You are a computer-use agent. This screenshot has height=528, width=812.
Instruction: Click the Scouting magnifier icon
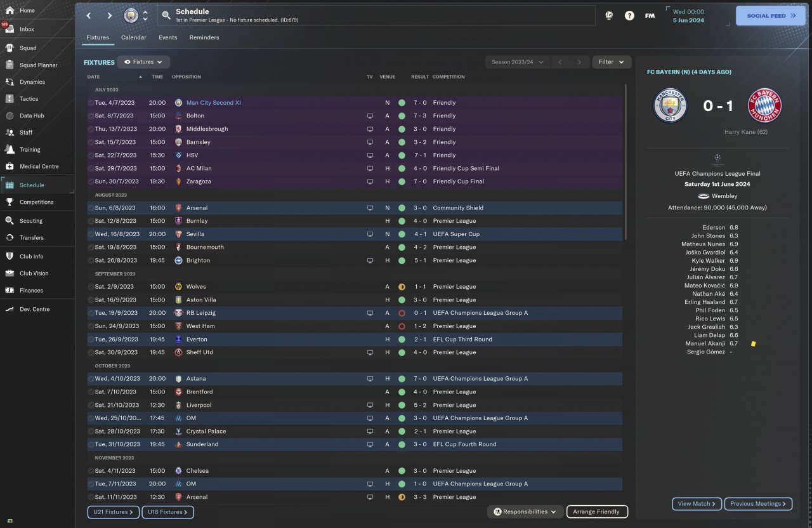[10, 221]
